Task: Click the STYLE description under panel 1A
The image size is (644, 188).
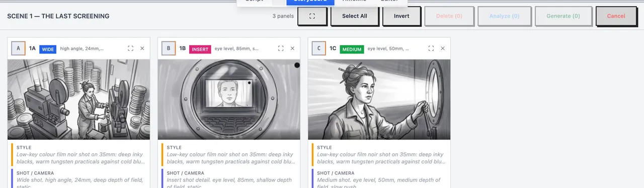Action: click(x=80, y=158)
